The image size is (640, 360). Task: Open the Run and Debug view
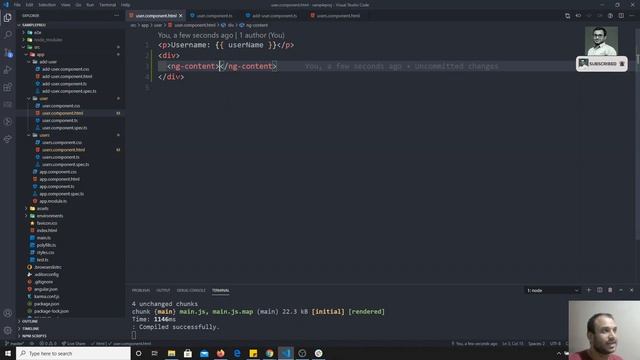tap(8, 70)
